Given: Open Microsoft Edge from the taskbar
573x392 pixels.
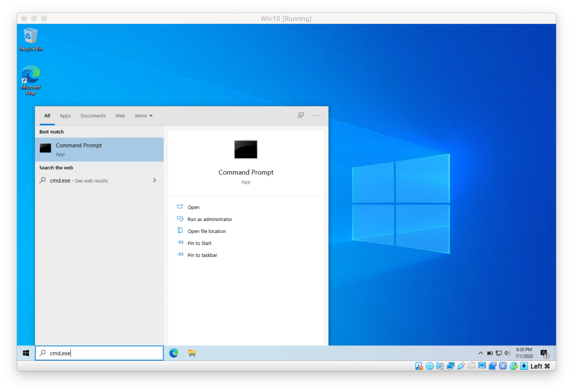Looking at the screenshot, I should 174,353.
